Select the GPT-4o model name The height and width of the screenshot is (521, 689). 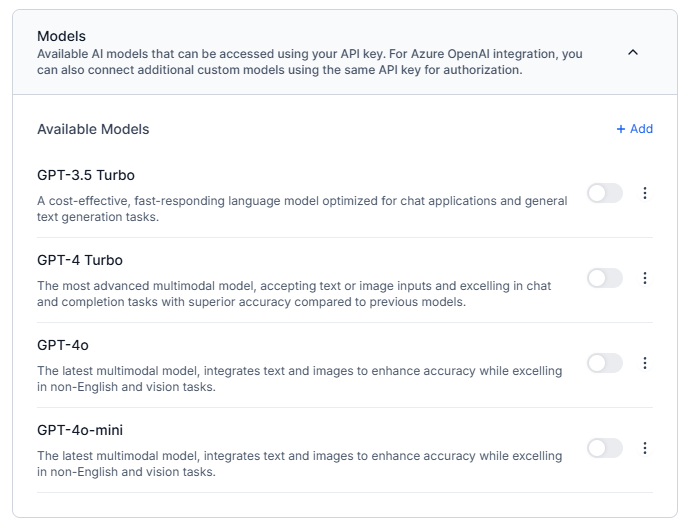click(x=63, y=345)
